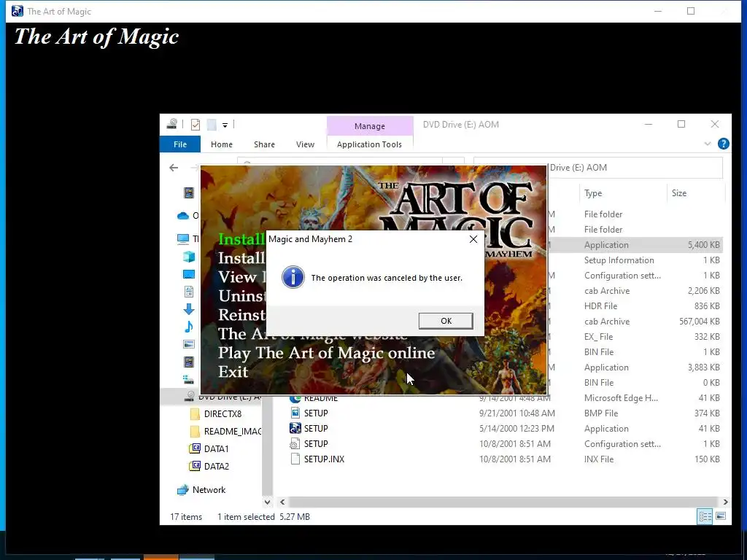Click the Videos icon below Pictures
This screenshot has width=747, height=560.
click(x=189, y=362)
